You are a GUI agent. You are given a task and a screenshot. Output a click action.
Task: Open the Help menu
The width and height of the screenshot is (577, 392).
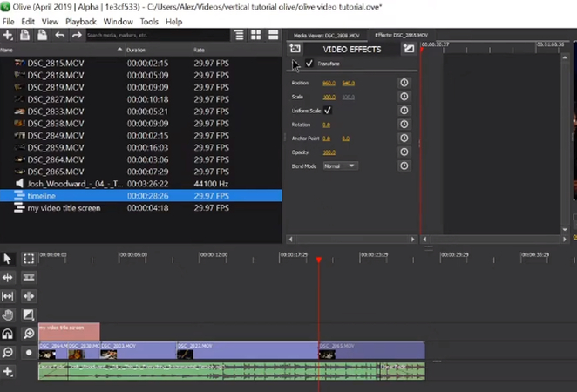click(173, 22)
